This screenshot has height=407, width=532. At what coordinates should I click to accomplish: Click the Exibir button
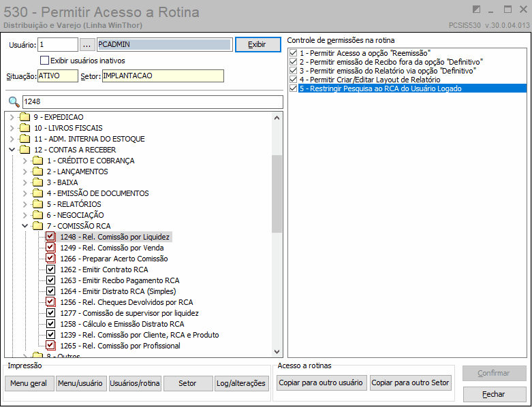click(x=258, y=44)
